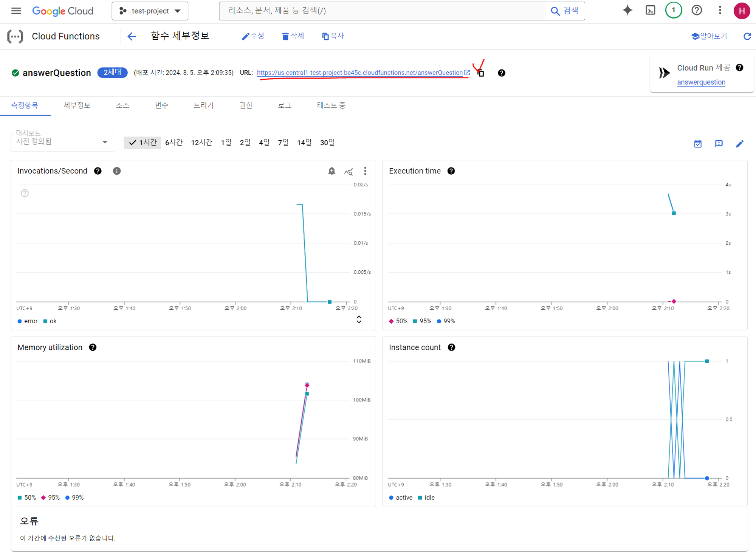Activate Cloud Shell terminal icon
Viewport: 756px width, 558px height.
click(650, 11)
